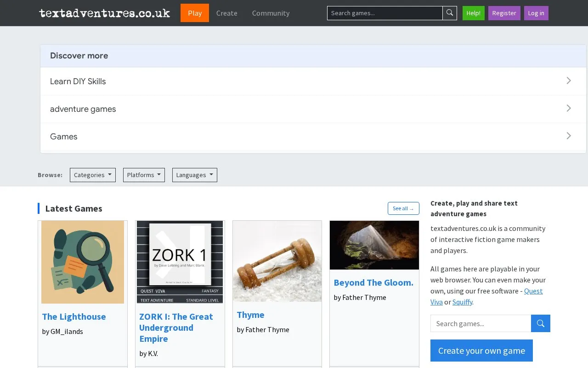Click the 'by K.V.' author text
This screenshot has height=368, width=588.
point(148,353)
